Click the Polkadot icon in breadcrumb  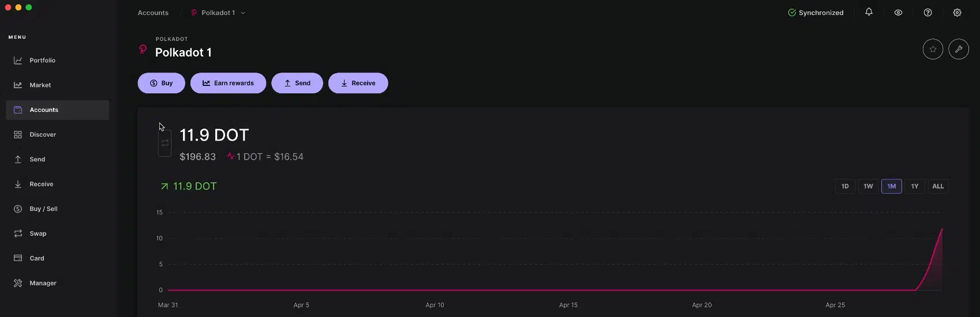(194, 13)
